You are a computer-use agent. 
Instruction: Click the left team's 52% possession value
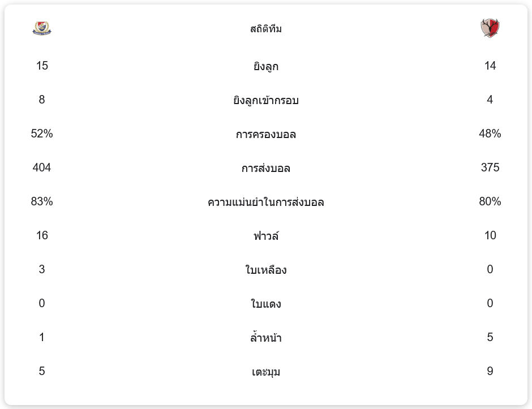click(42, 134)
